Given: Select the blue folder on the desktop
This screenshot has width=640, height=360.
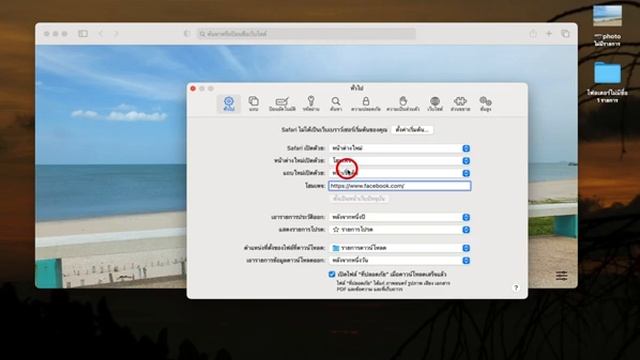Looking at the screenshot, I should pos(607,82).
